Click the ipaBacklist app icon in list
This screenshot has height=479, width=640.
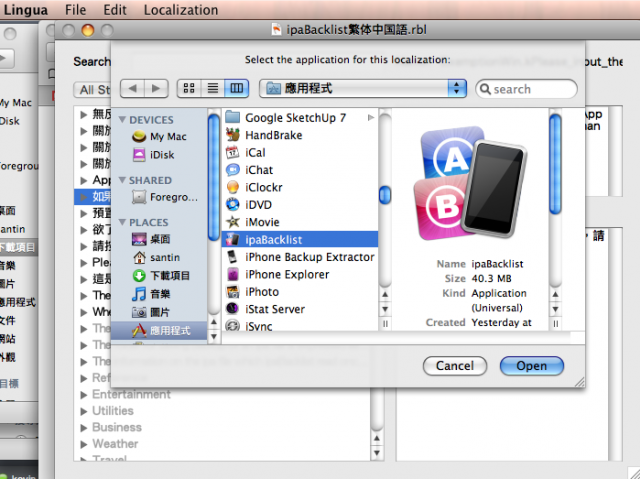click(x=233, y=240)
